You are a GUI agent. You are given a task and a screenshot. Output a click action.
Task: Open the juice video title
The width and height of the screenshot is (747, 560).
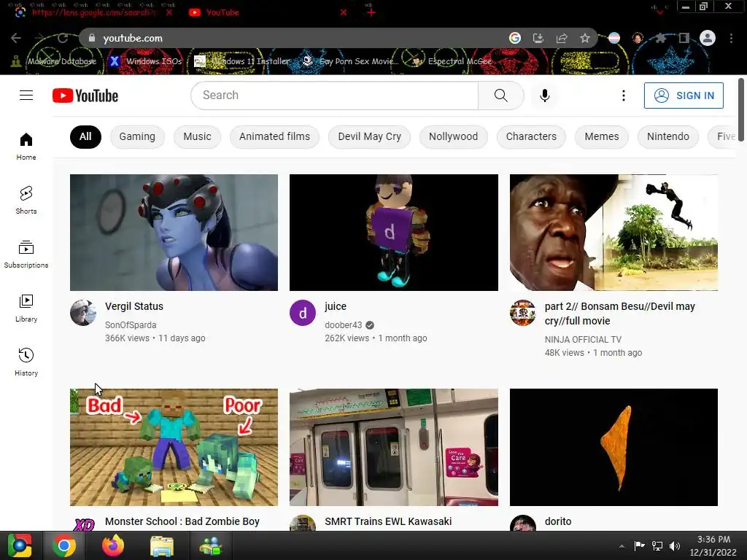tap(336, 307)
